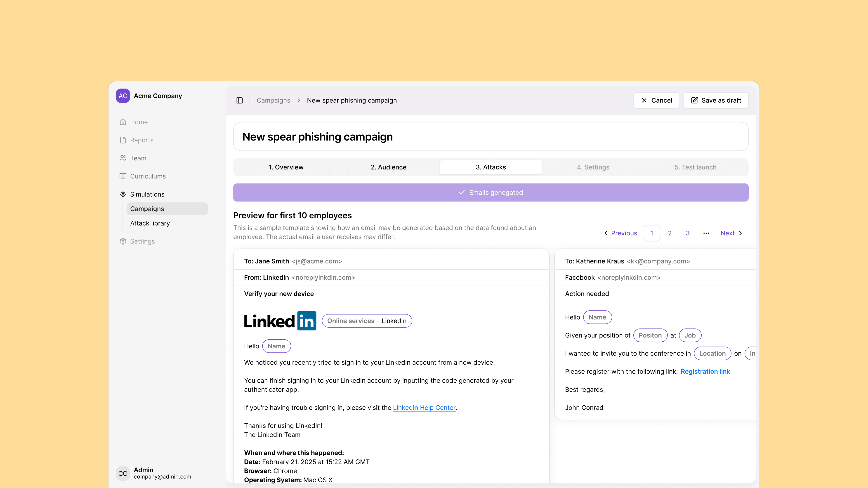
Task: Click the Home icon in sidebar
Action: coord(123,122)
